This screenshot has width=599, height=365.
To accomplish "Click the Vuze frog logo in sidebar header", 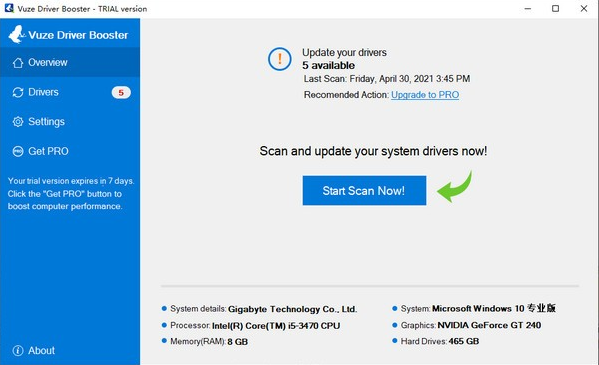I will point(16,34).
